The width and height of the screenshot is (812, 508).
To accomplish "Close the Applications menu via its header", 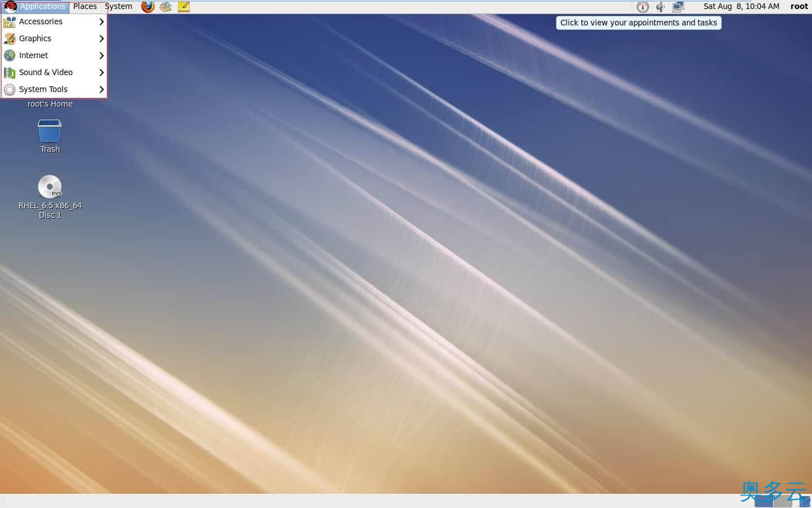I will (x=35, y=7).
